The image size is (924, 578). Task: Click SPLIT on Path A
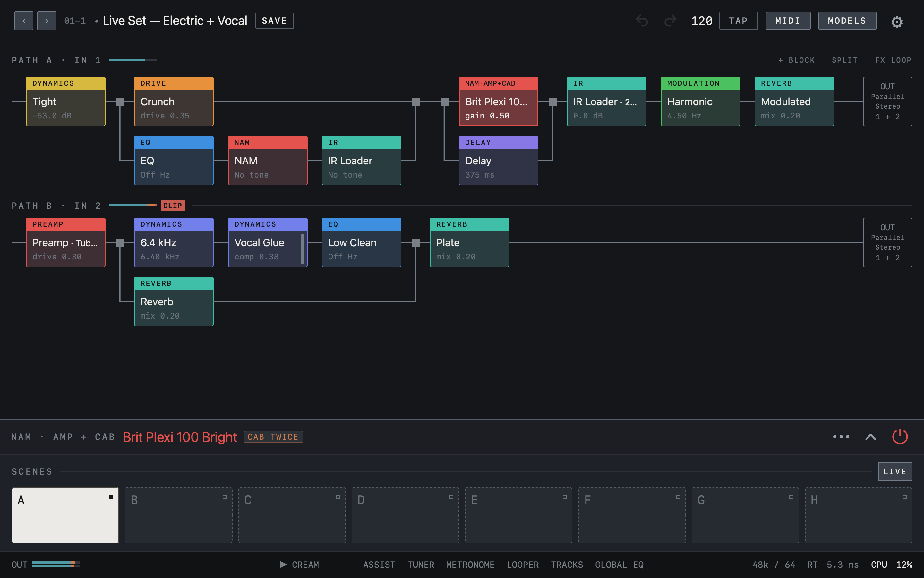tap(844, 60)
